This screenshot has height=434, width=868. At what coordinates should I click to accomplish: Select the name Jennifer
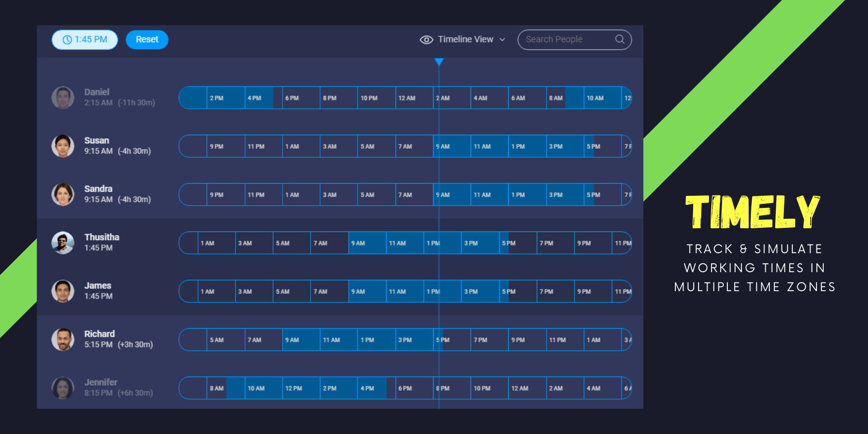pyautogui.click(x=101, y=382)
